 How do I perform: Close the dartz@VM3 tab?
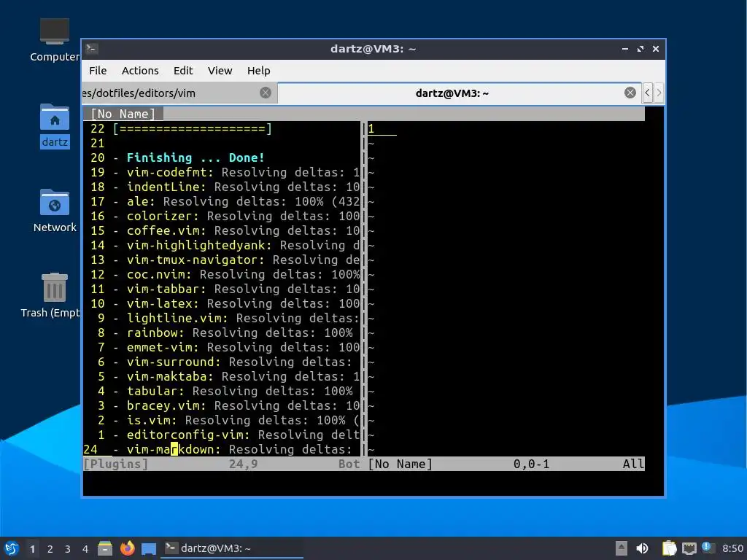(x=630, y=93)
